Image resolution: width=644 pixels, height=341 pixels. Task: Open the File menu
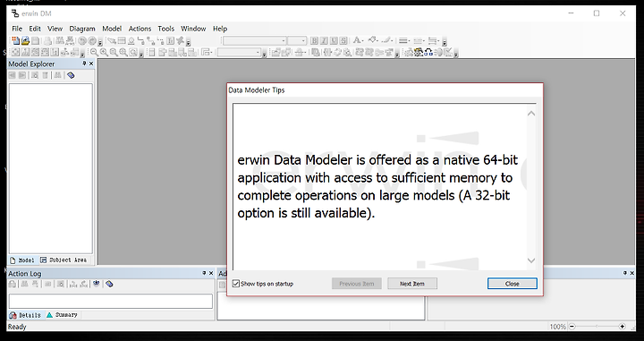17,29
